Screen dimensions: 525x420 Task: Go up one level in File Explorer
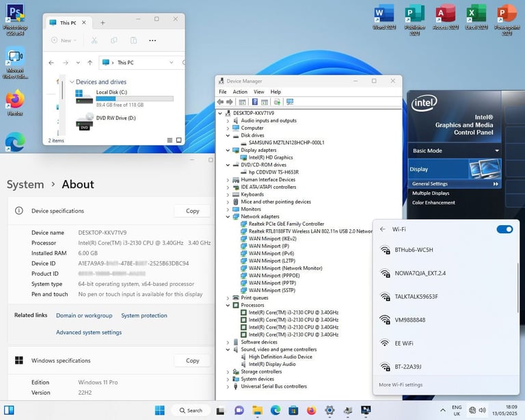90,63
